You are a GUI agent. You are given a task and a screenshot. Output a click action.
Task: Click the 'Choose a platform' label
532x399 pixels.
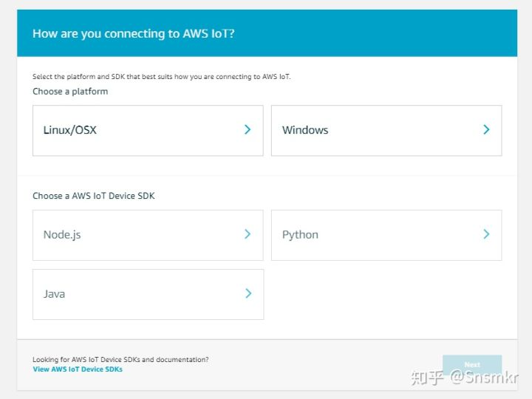[x=70, y=92]
